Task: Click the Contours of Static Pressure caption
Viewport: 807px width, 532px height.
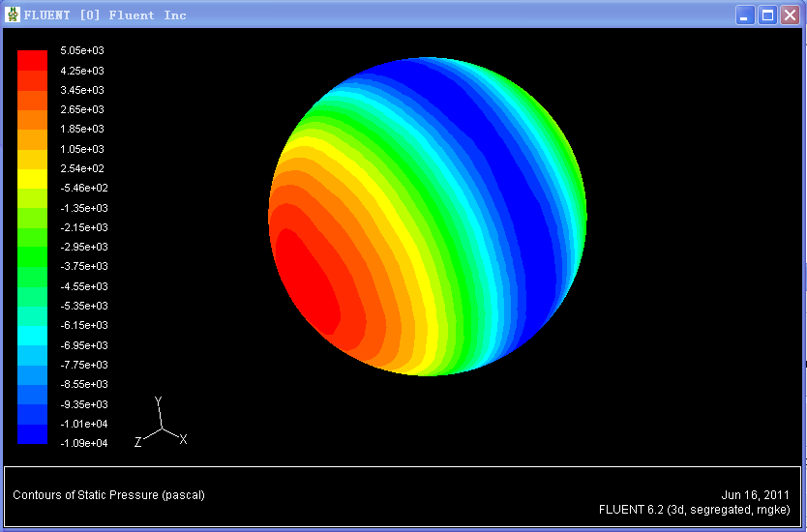Action: point(108,495)
